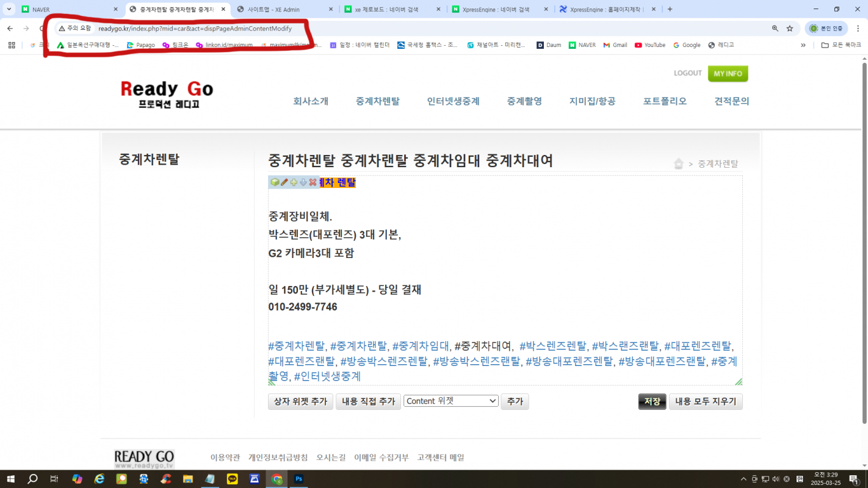The width and height of the screenshot is (868, 488).
Task: Click the 내용 모두 지우기 button
Action: click(x=706, y=401)
